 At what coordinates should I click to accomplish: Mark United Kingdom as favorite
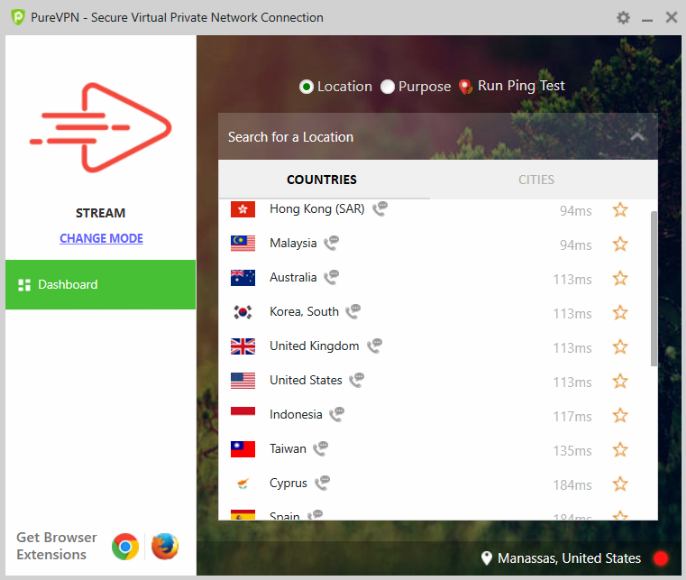[x=620, y=347]
